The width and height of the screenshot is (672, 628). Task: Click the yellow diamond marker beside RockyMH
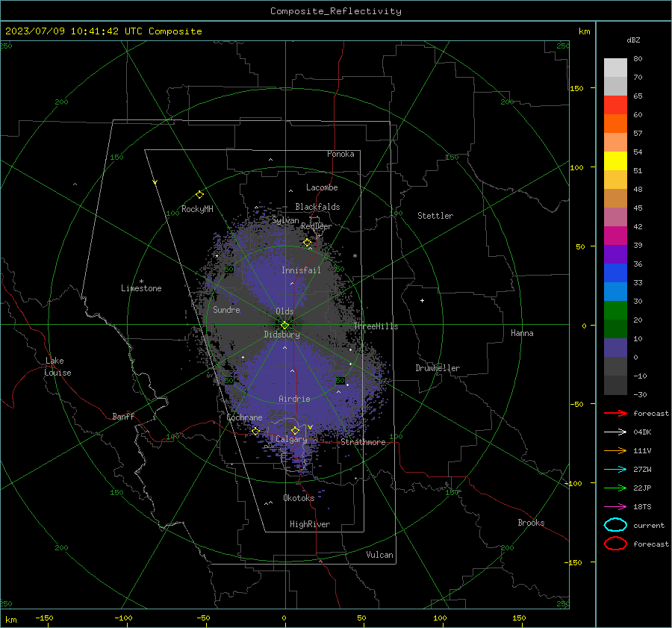pos(199,195)
